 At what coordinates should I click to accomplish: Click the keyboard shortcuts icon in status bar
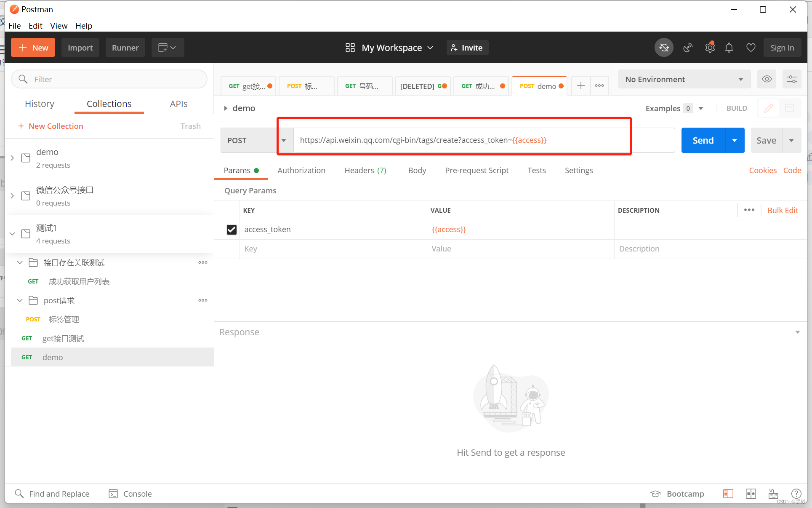coord(773,494)
